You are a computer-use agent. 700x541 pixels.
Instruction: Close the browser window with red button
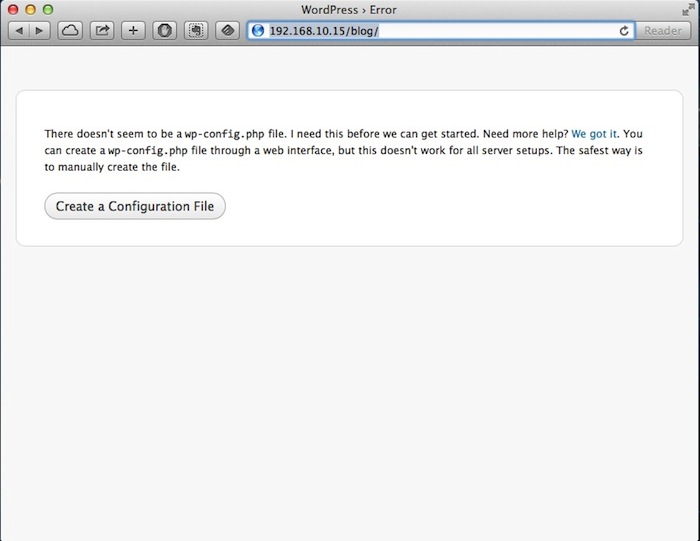tap(12, 9)
